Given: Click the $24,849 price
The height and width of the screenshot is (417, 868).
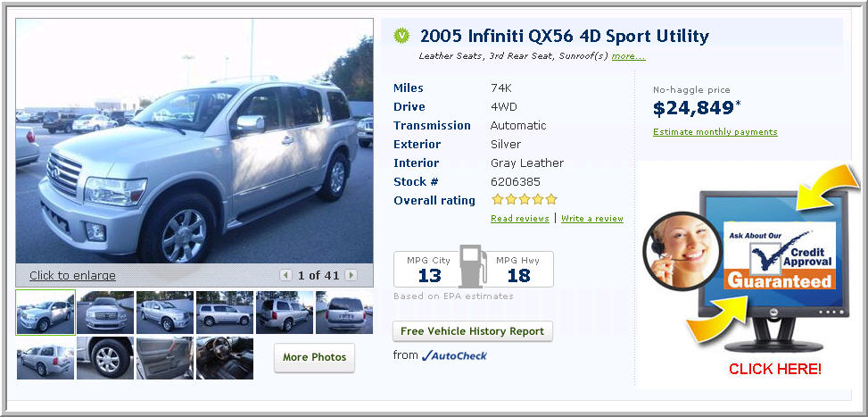Looking at the screenshot, I should pyautogui.click(x=694, y=109).
